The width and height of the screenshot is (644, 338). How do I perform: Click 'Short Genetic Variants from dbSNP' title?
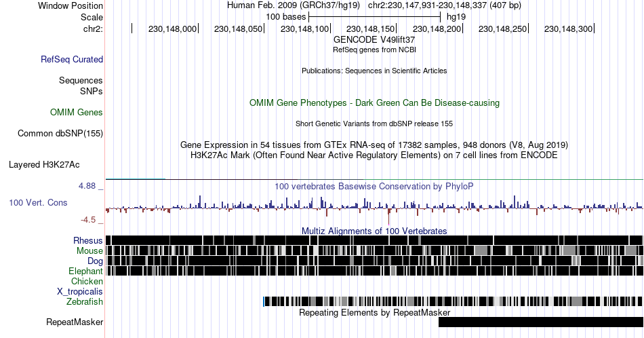(x=374, y=124)
